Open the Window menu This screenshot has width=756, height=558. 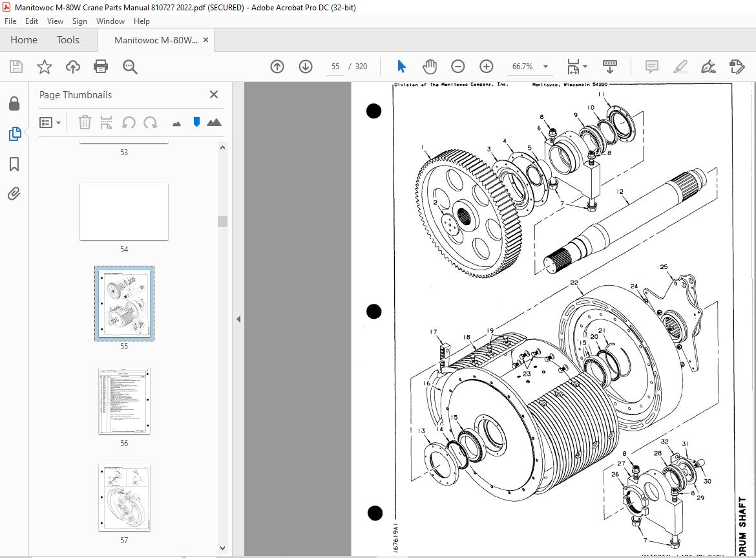pos(110,21)
